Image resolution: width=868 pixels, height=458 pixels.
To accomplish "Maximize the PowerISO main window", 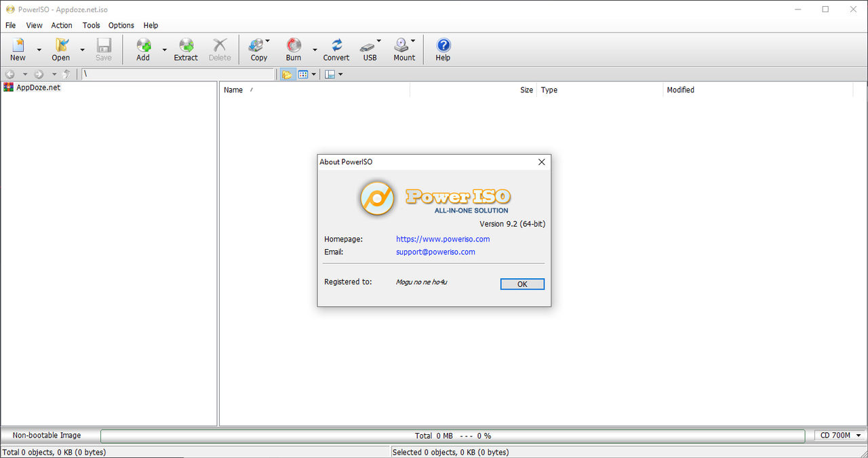I will pos(825,9).
